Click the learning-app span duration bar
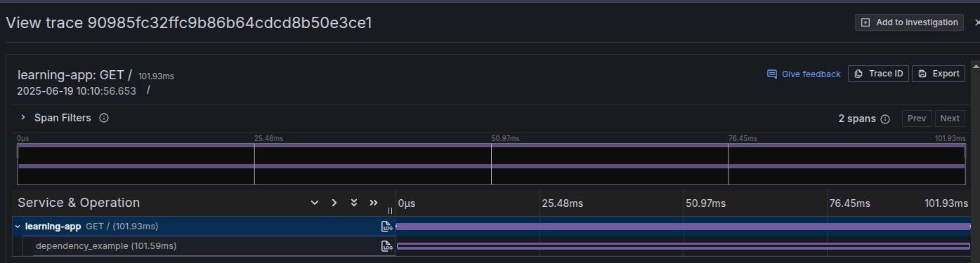The height and width of the screenshot is (263, 980). [x=684, y=227]
